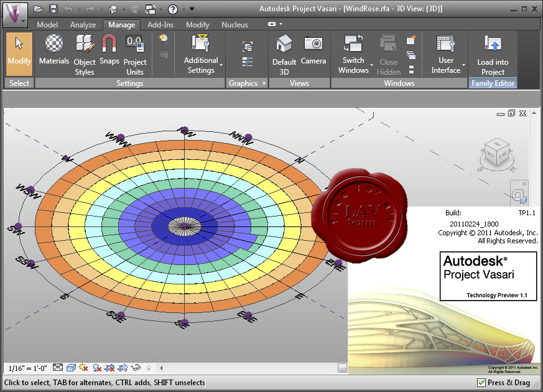Toggle Sun Path off icon in view bar
543x392 pixels.
click(x=83, y=367)
